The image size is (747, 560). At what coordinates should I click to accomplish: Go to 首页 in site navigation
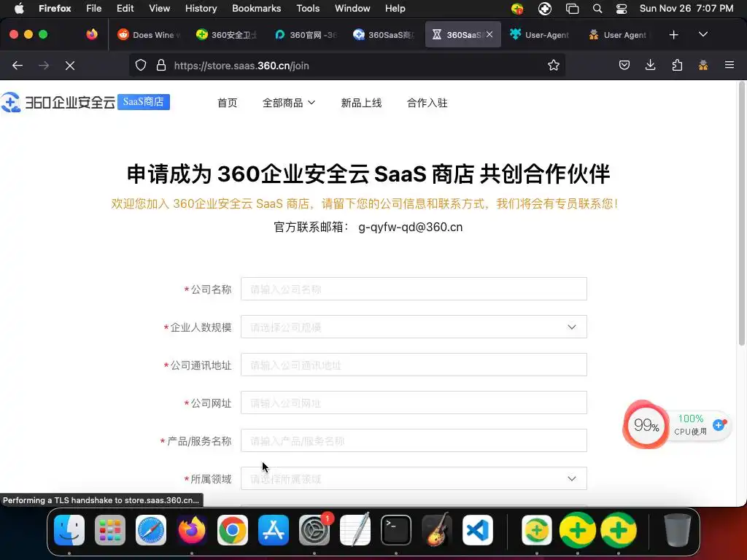(x=228, y=103)
